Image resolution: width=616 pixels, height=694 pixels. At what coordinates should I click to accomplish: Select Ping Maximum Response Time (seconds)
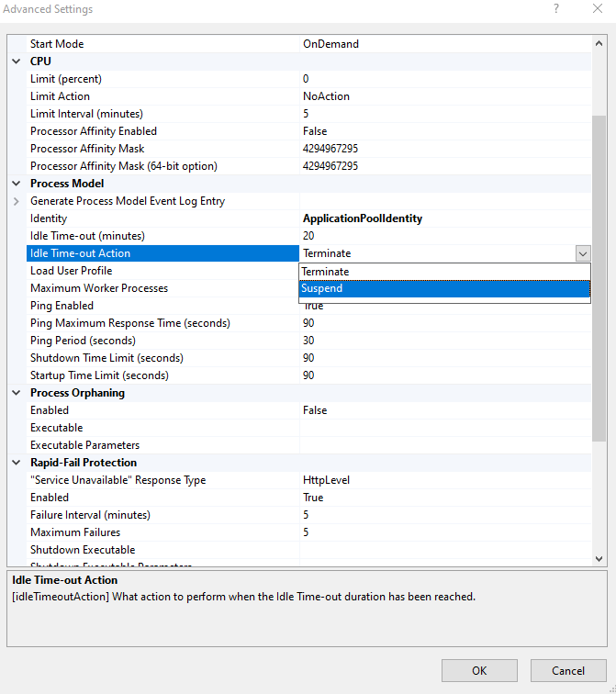(x=130, y=323)
